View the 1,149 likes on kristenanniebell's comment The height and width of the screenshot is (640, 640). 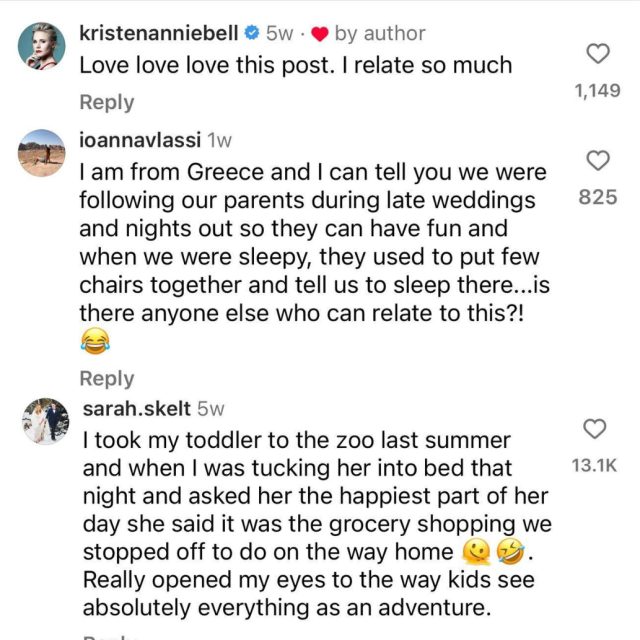[x=597, y=90]
